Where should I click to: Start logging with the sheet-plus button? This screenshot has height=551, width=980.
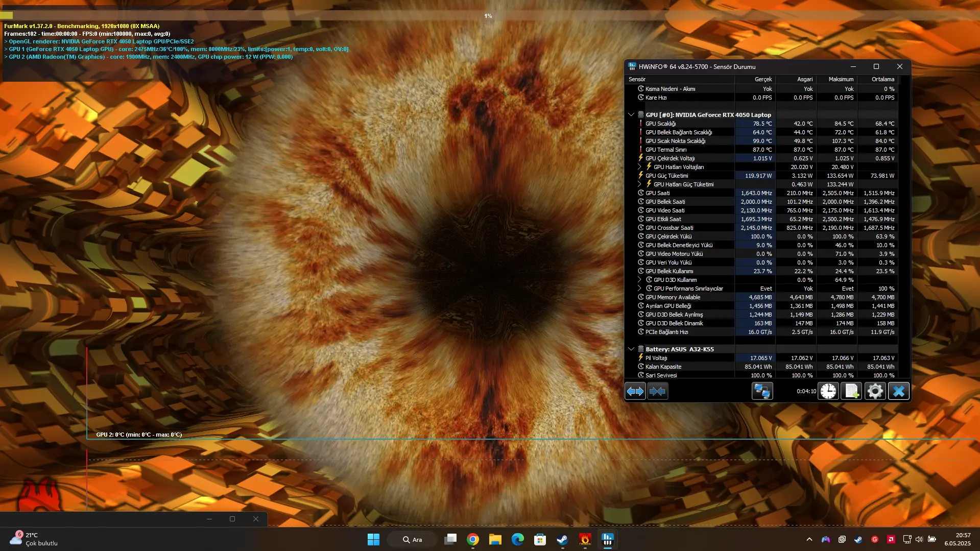tap(852, 391)
